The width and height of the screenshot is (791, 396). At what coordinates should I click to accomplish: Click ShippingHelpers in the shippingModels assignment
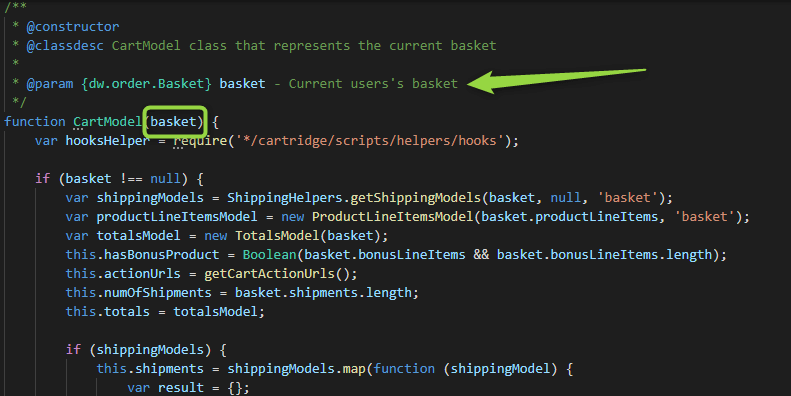pyautogui.click(x=284, y=198)
